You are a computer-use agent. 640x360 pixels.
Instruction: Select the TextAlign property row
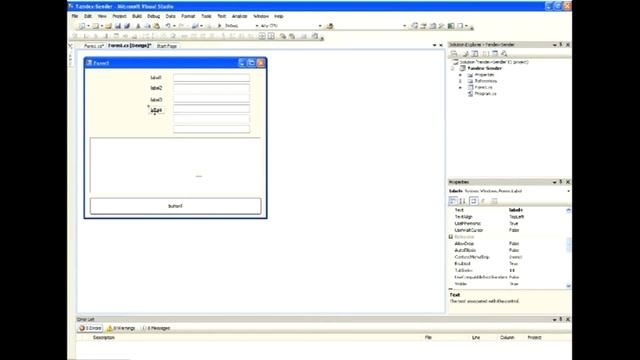pyautogui.click(x=507, y=217)
